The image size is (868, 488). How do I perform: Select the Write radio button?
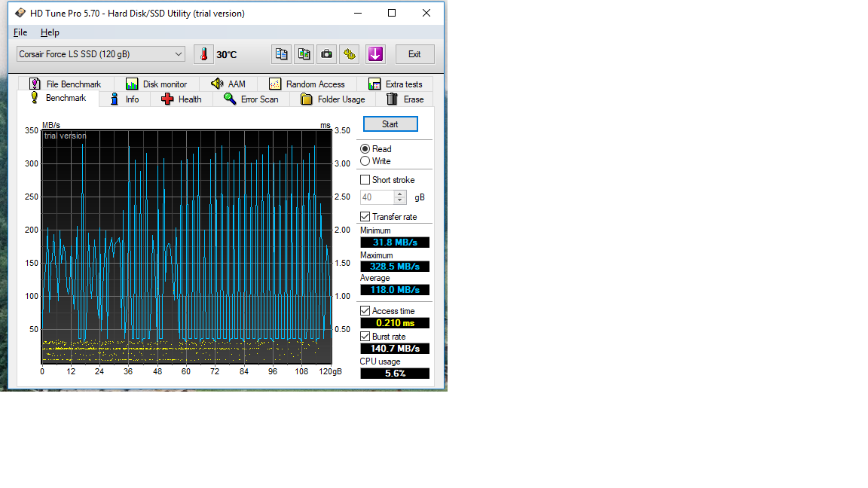click(365, 161)
